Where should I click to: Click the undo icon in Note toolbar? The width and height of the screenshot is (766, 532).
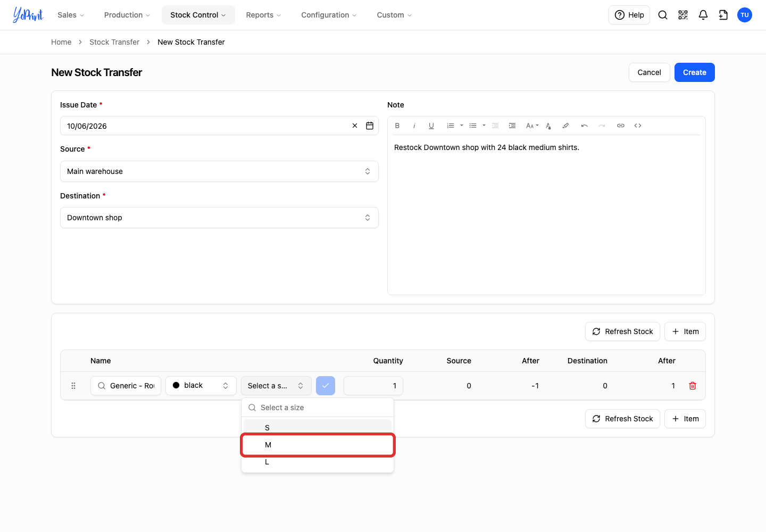585,126
